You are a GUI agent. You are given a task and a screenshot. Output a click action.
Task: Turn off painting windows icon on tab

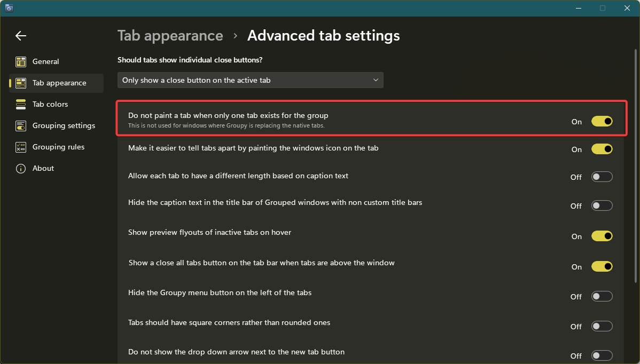tap(602, 149)
